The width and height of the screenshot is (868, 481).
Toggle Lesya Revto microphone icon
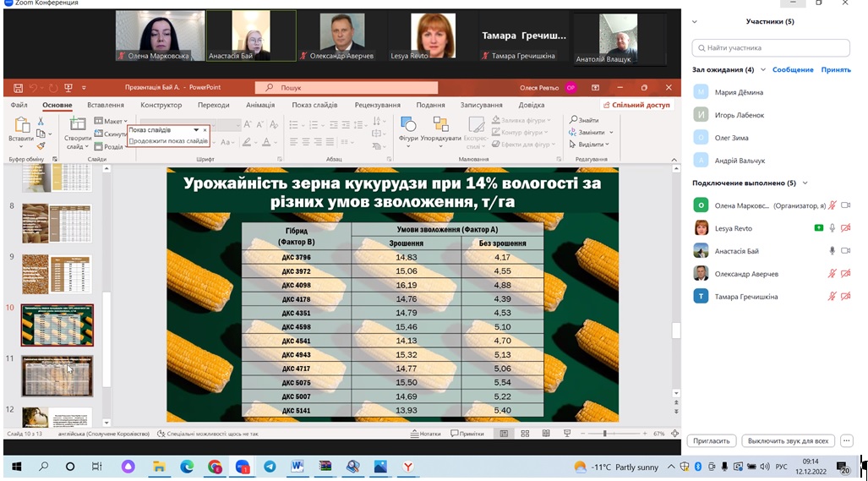coord(832,228)
